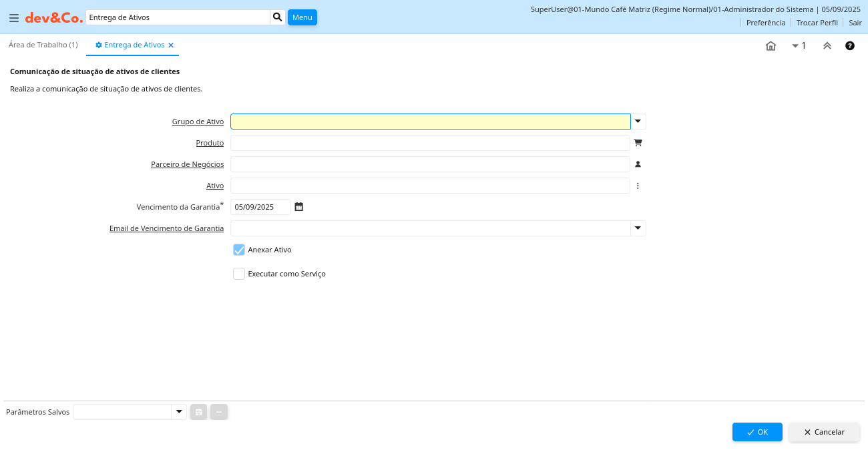
Task: Open the hamburger main menu
Action: (x=14, y=18)
